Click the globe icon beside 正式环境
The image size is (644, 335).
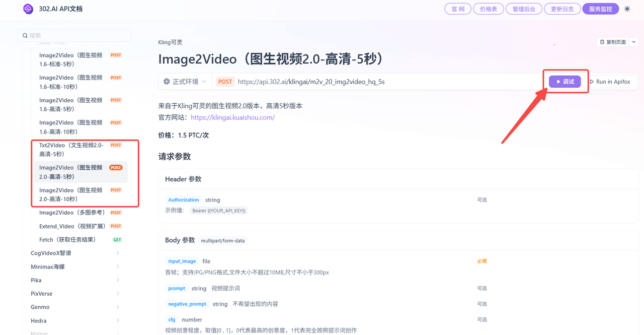[167, 82]
